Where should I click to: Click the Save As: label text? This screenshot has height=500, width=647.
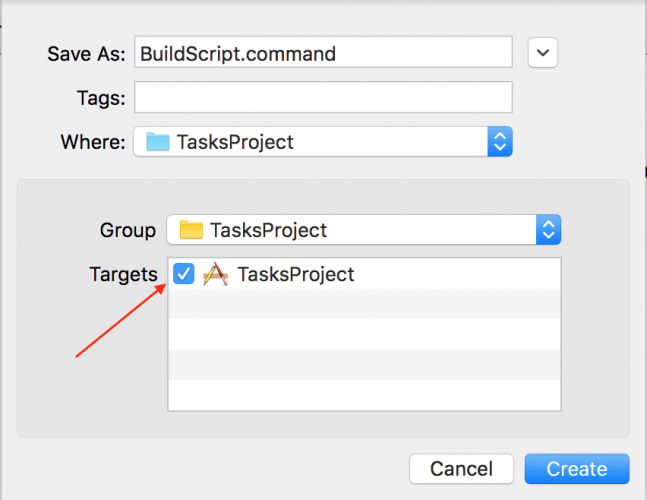coord(86,54)
